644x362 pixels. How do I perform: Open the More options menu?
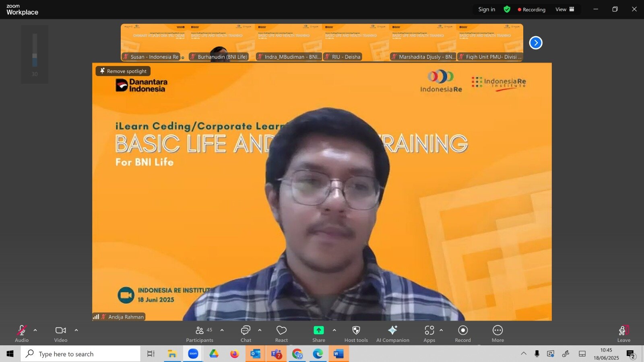tap(497, 333)
